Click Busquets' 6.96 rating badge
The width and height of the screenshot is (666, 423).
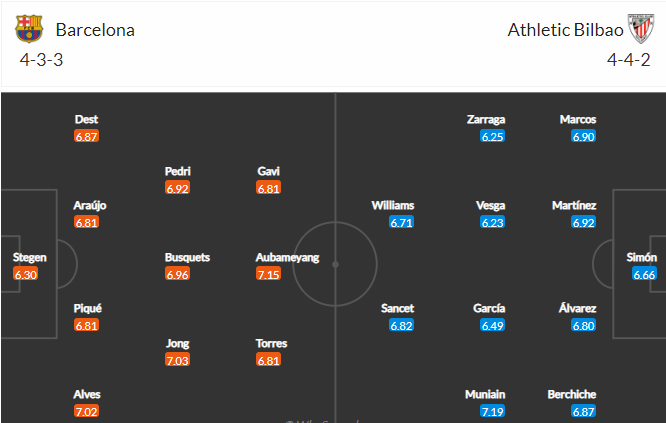tap(178, 274)
